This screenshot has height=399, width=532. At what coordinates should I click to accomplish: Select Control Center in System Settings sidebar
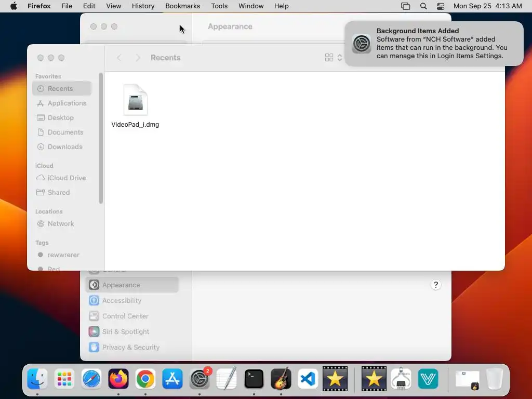point(132,316)
